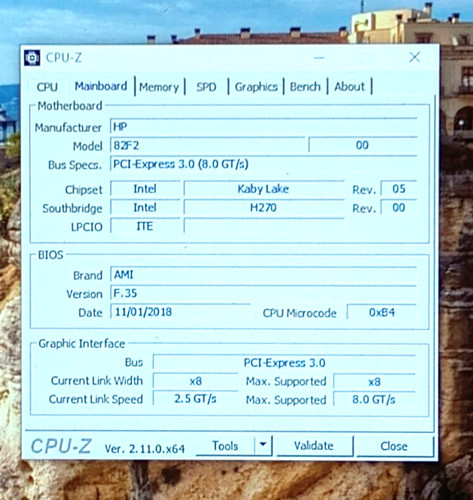Open the Bench tab

305,87
